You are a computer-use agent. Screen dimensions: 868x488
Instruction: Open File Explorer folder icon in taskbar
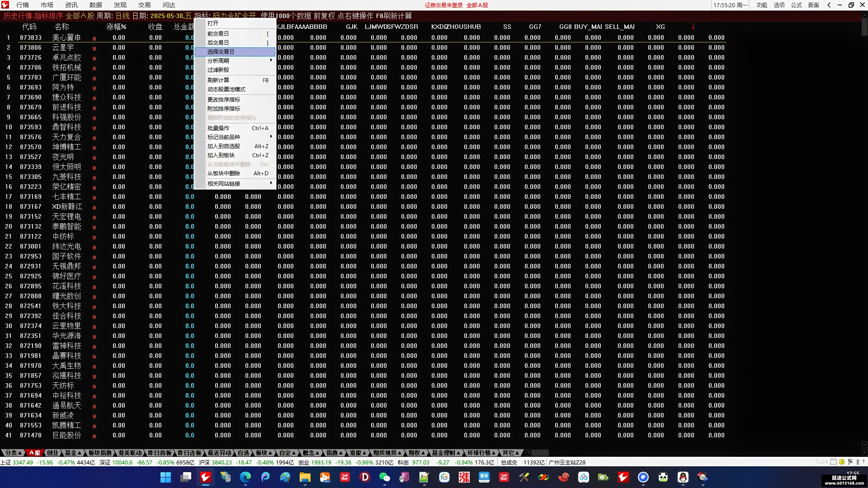tap(305, 477)
